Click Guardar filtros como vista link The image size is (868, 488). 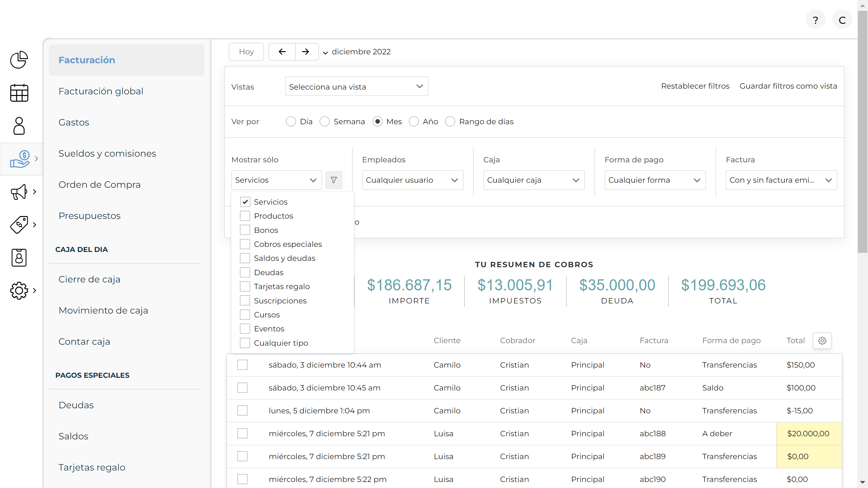tap(788, 86)
